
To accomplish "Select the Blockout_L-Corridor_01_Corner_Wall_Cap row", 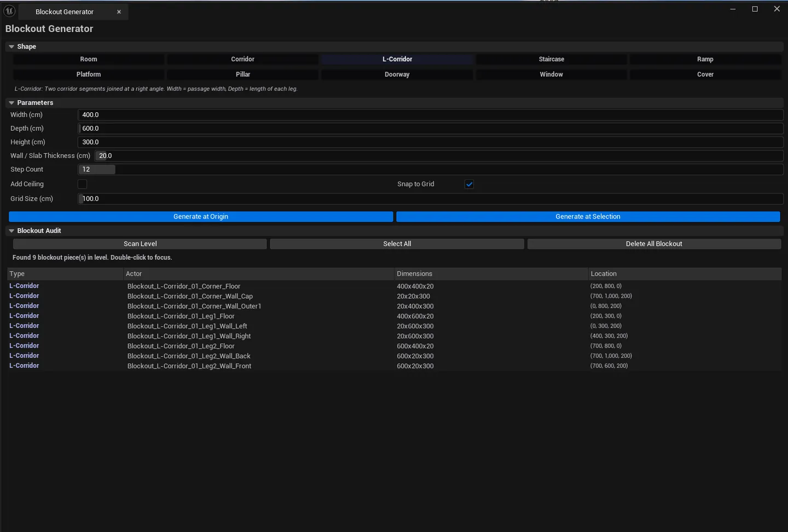I will [394, 296].
